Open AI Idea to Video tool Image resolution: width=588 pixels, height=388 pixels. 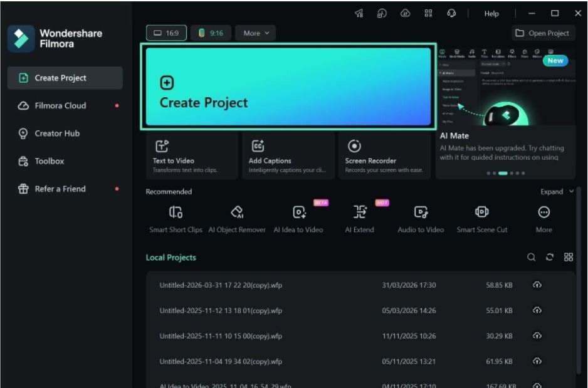(x=298, y=219)
